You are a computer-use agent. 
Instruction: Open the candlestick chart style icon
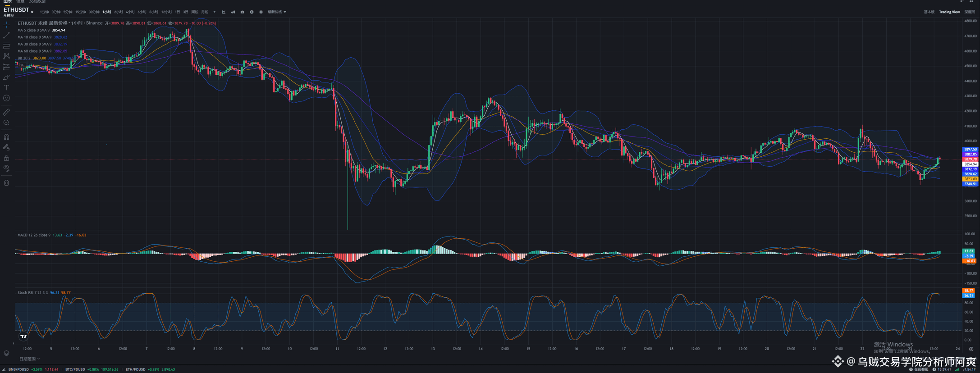233,12
